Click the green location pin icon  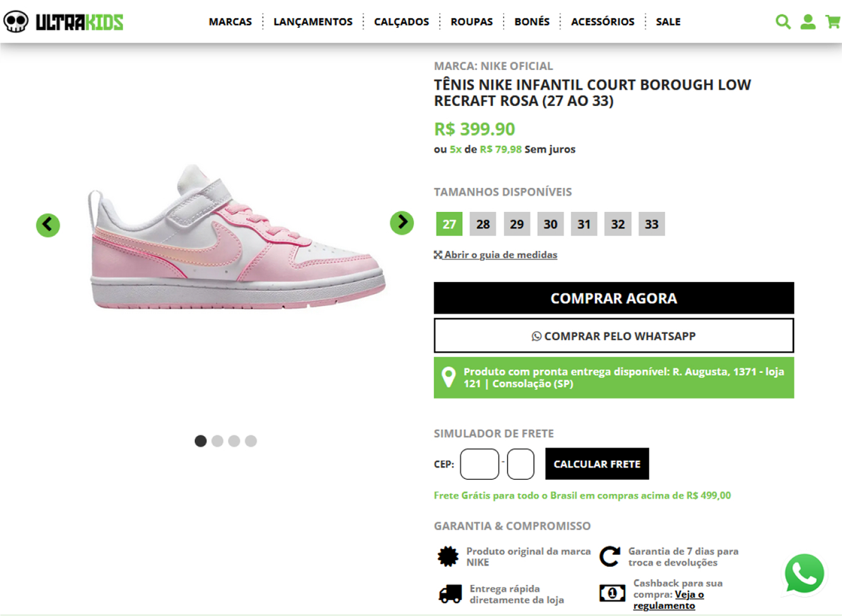tap(448, 377)
